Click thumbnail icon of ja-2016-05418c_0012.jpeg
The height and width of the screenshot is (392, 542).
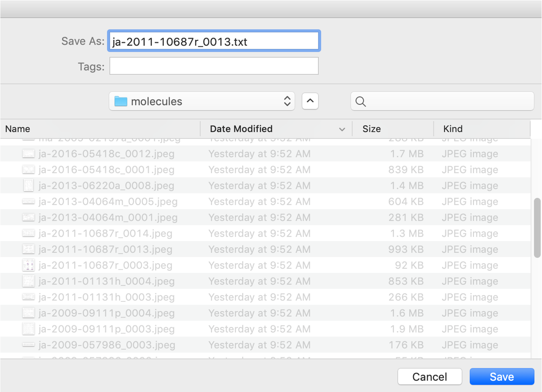coord(28,154)
